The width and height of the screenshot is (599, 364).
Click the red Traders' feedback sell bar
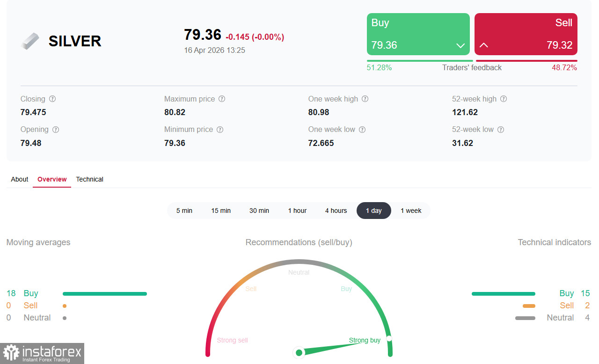click(526, 61)
